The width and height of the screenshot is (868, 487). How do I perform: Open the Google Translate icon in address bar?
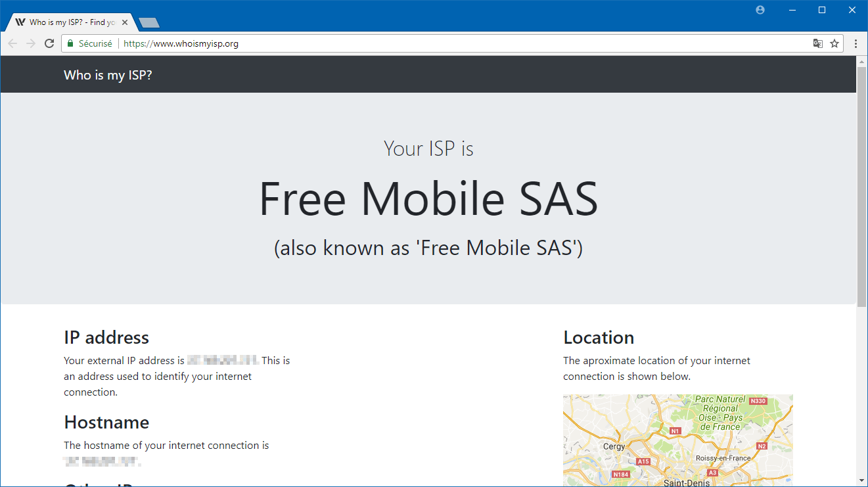point(817,43)
